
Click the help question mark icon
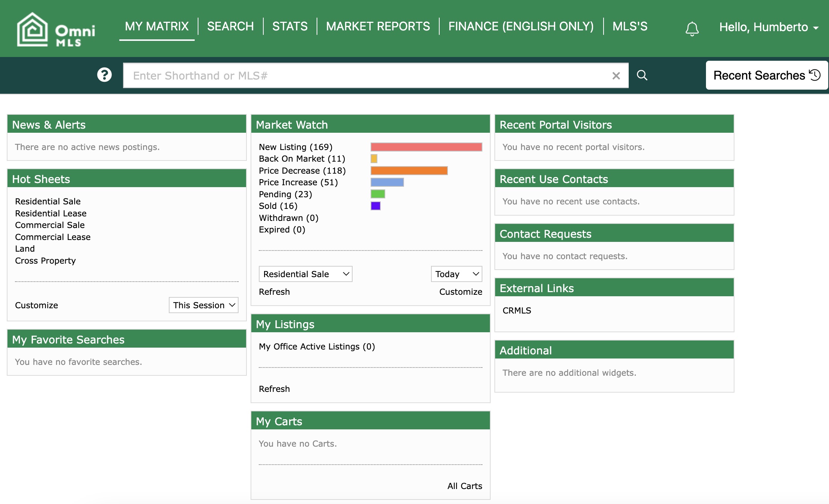pyautogui.click(x=105, y=75)
